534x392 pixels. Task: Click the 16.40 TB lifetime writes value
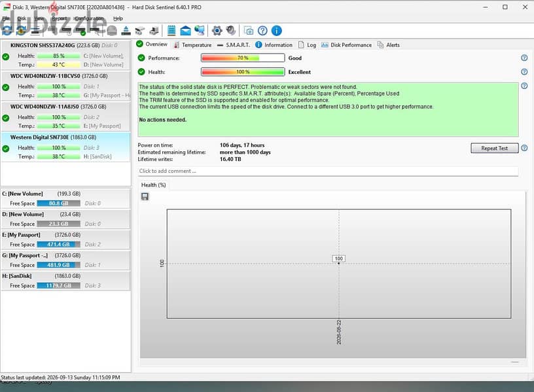point(230,159)
